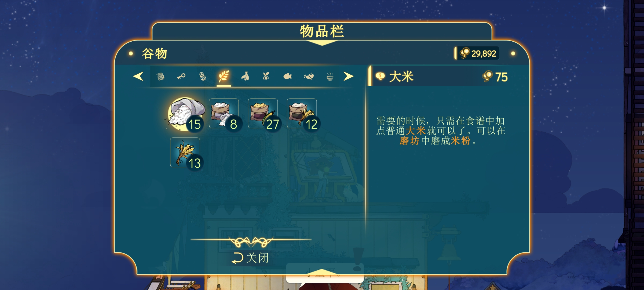This screenshot has width=644, height=290.
Task: Tap the info bubble icon beside 大米
Action: click(x=380, y=77)
